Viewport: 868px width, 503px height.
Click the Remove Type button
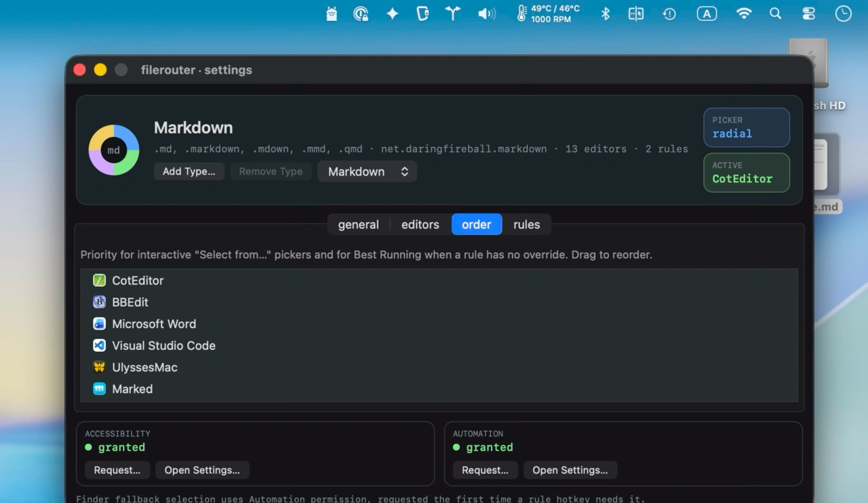tap(271, 172)
